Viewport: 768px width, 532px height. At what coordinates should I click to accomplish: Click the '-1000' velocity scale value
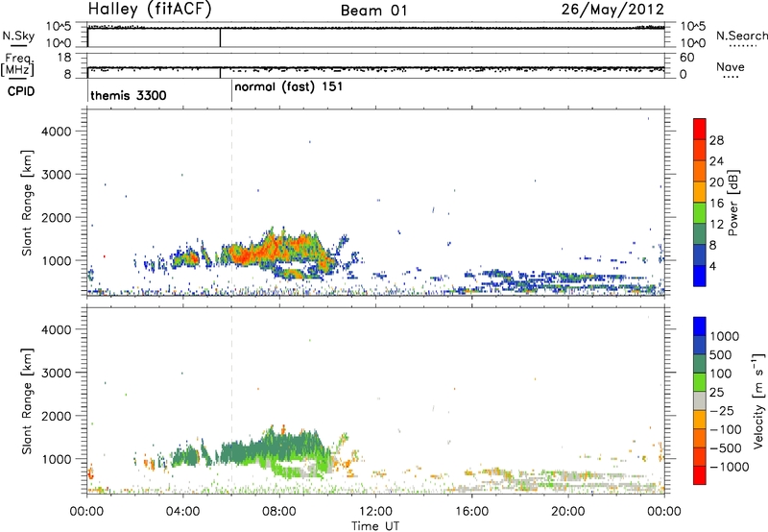click(730, 467)
